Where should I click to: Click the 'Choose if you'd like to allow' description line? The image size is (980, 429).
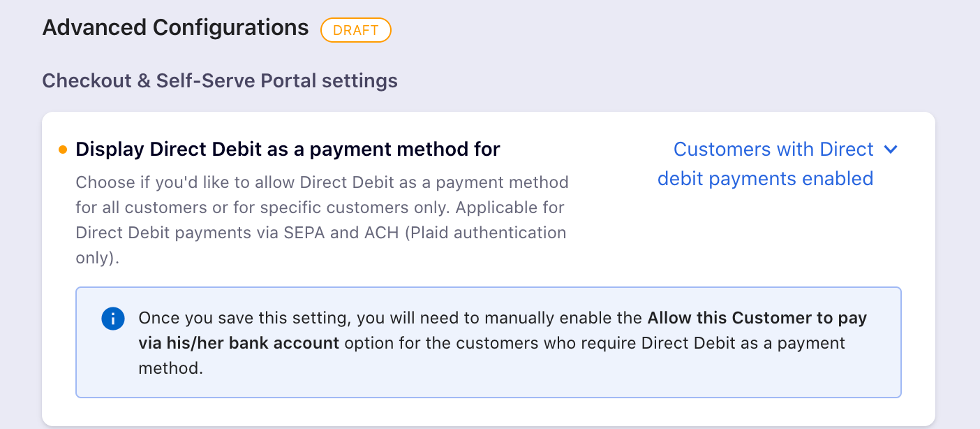pyautogui.click(x=322, y=183)
